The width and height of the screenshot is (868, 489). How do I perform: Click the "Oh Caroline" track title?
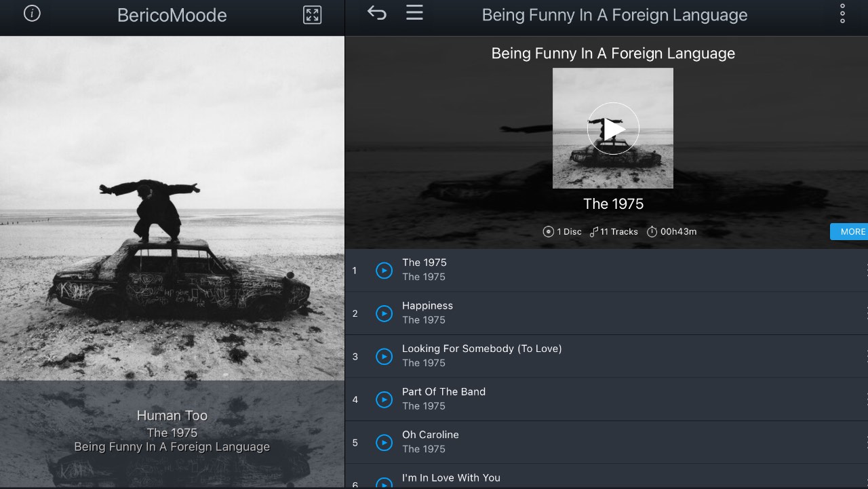pyautogui.click(x=431, y=435)
